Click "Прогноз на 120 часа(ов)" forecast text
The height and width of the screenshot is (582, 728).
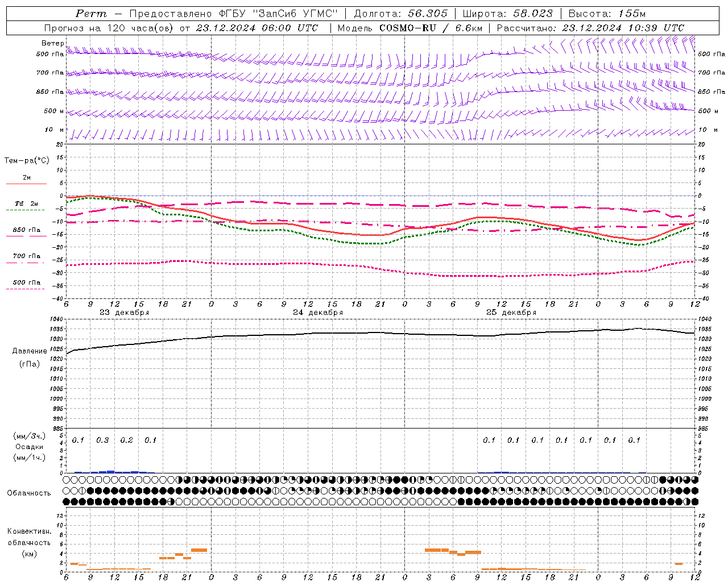coord(109,28)
